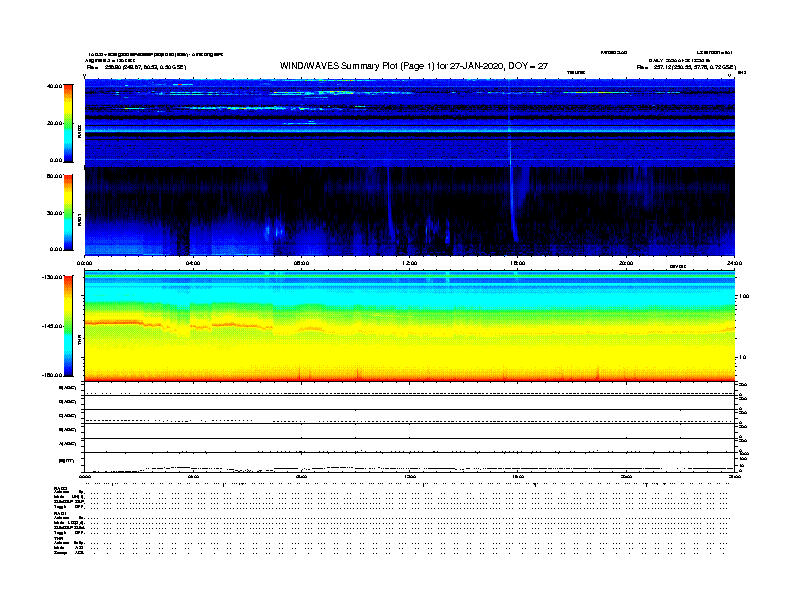
Task: Click the WIND/WAVES Summary Plot title
Action: 414,66
